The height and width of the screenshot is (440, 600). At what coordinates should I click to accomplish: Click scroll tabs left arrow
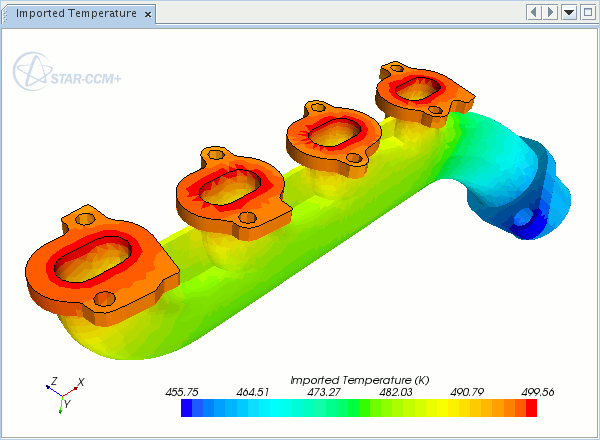click(x=534, y=13)
